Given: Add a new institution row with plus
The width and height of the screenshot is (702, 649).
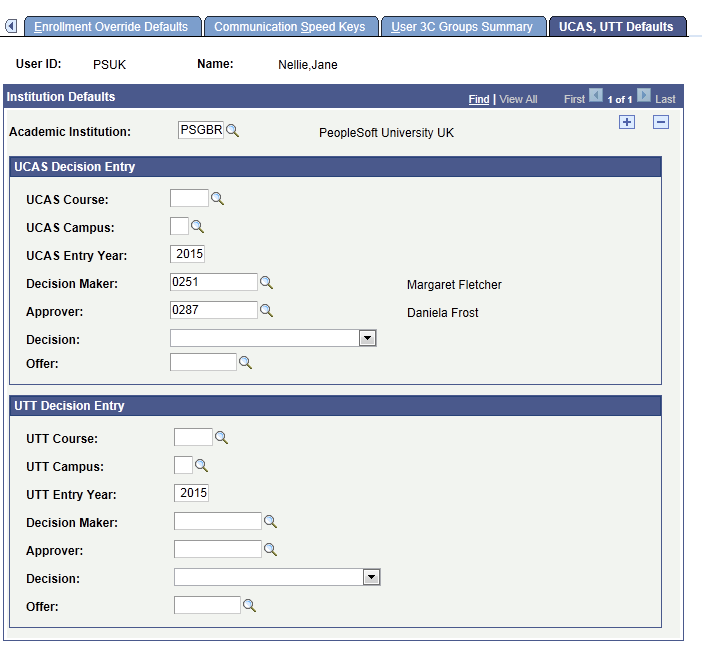Looking at the screenshot, I should click(627, 122).
